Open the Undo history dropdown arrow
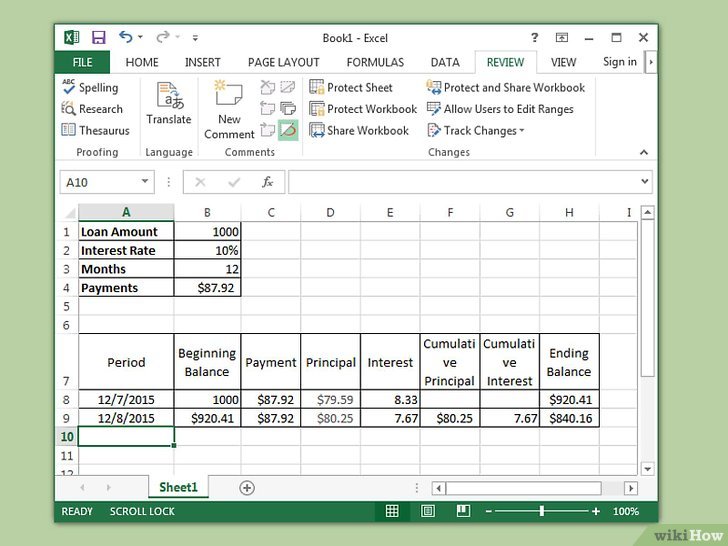Viewport: 728px width, 546px height. click(x=140, y=37)
